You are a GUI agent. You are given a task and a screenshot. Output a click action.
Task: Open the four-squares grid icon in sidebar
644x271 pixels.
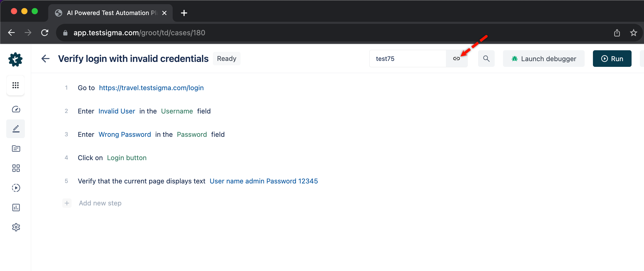click(x=16, y=168)
